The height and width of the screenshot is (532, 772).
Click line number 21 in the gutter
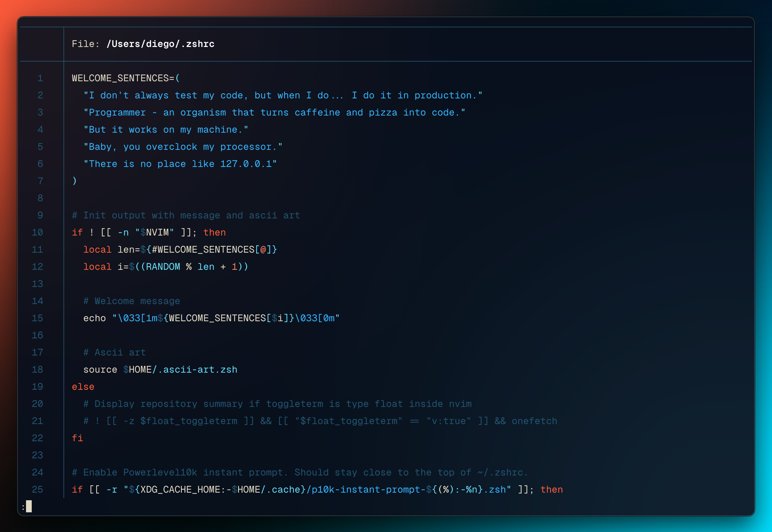click(x=37, y=421)
